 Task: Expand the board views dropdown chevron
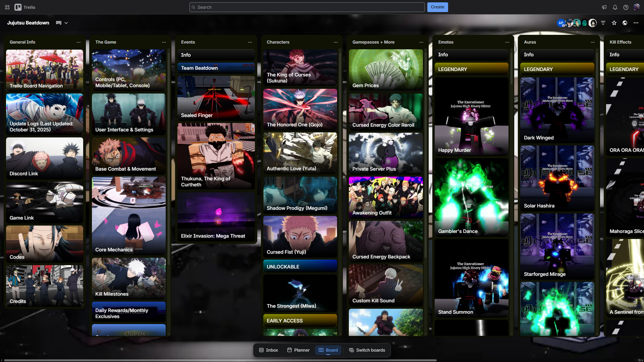[66, 23]
